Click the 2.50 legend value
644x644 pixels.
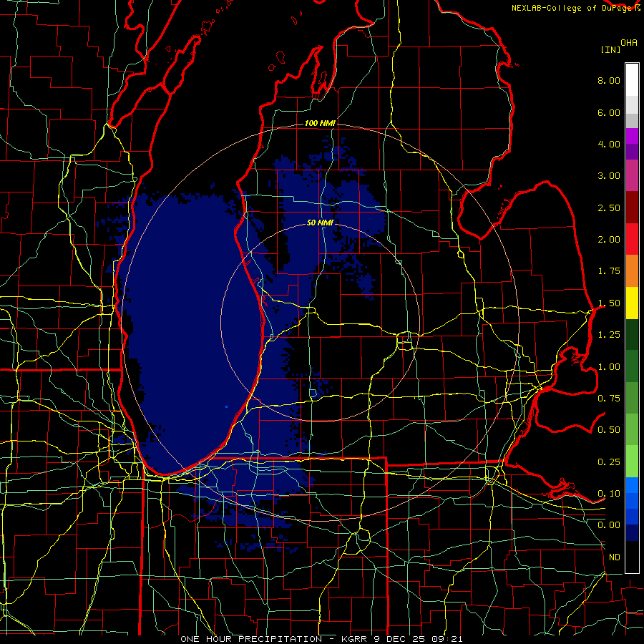(x=609, y=208)
